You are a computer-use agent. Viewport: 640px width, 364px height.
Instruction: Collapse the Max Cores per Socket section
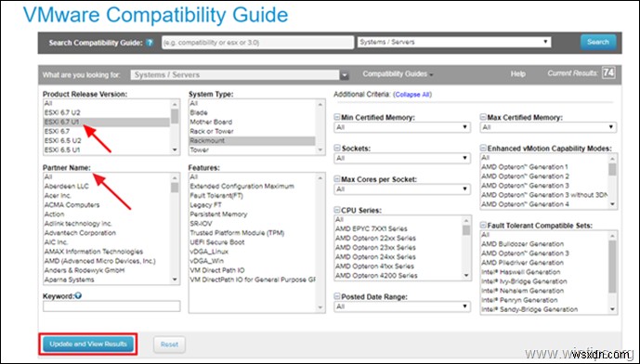(337, 179)
